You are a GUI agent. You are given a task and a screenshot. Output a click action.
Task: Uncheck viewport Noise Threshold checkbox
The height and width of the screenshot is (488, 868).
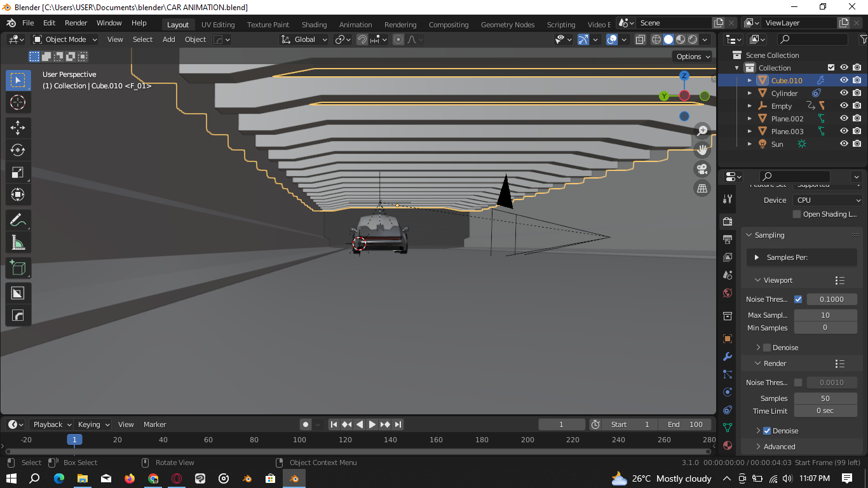(x=798, y=299)
